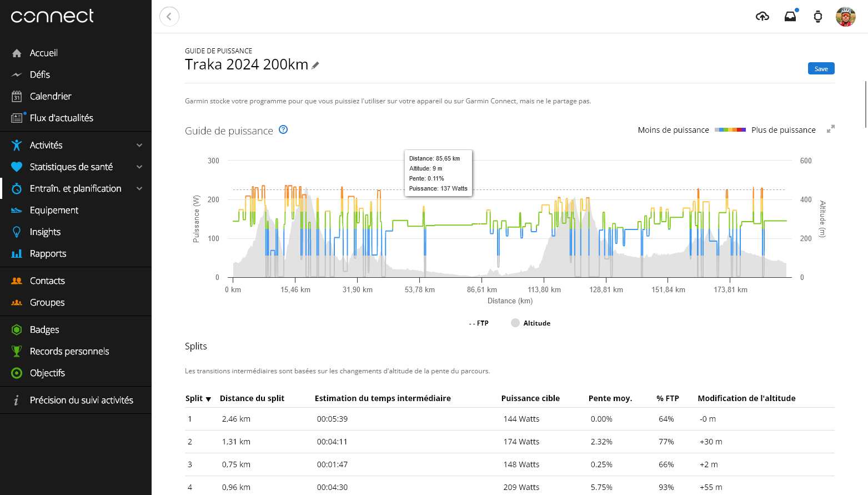Open Contacts in the sidebar
The width and height of the screenshot is (868, 495).
click(47, 281)
